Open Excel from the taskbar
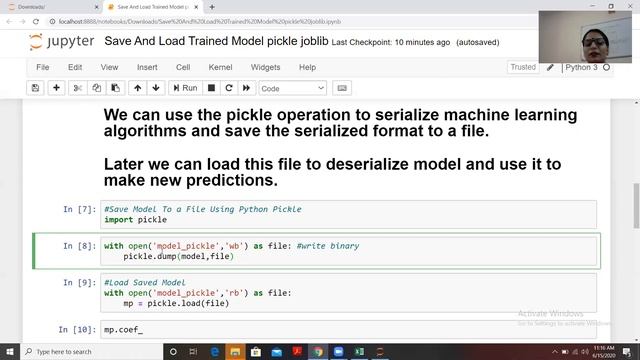The width and height of the screenshot is (640, 360). coord(359,351)
